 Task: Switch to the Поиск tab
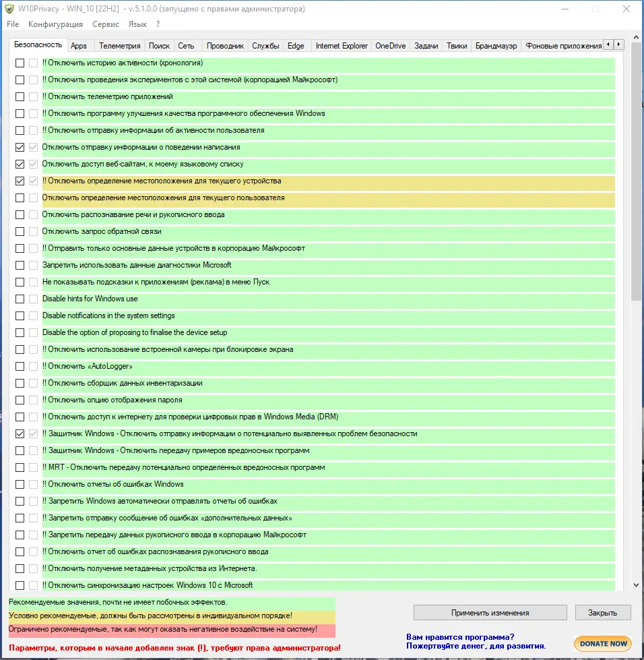click(x=159, y=46)
